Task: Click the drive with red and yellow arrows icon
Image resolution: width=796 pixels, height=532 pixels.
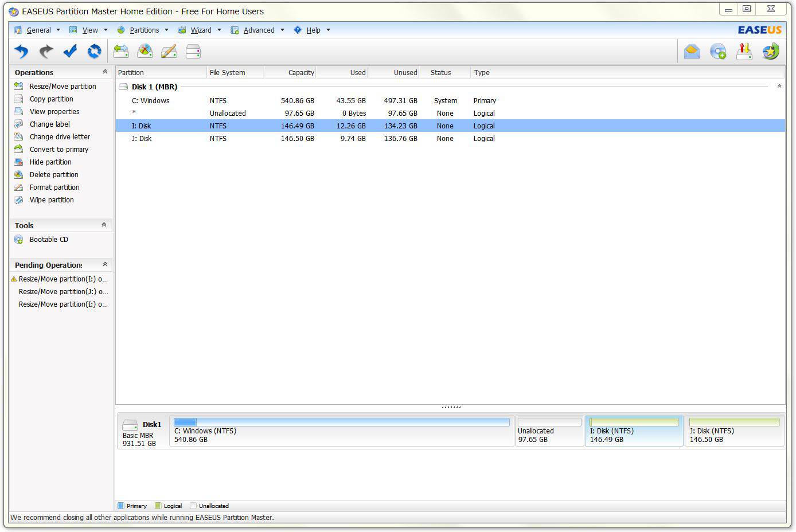Action: tap(744, 52)
